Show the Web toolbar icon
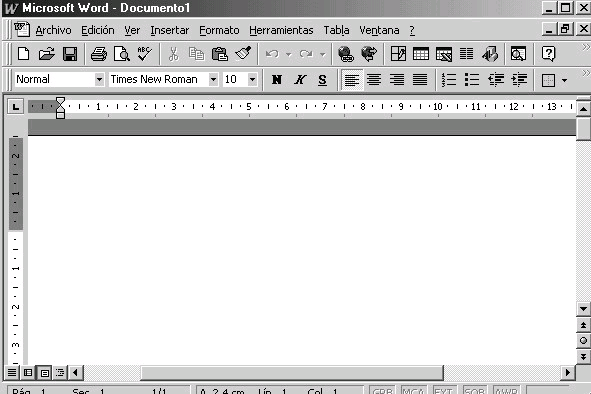Viewport: 591px width, 394px height. click(369, 54)
